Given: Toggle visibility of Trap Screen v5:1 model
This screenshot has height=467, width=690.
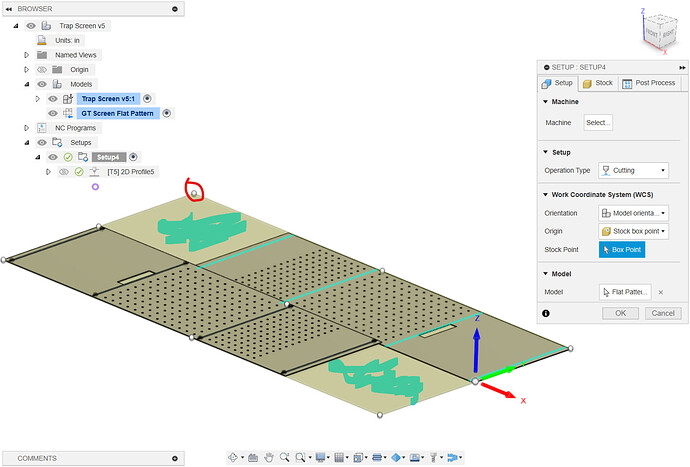Looking at the screenshot, I should click(x=51, y=99).
